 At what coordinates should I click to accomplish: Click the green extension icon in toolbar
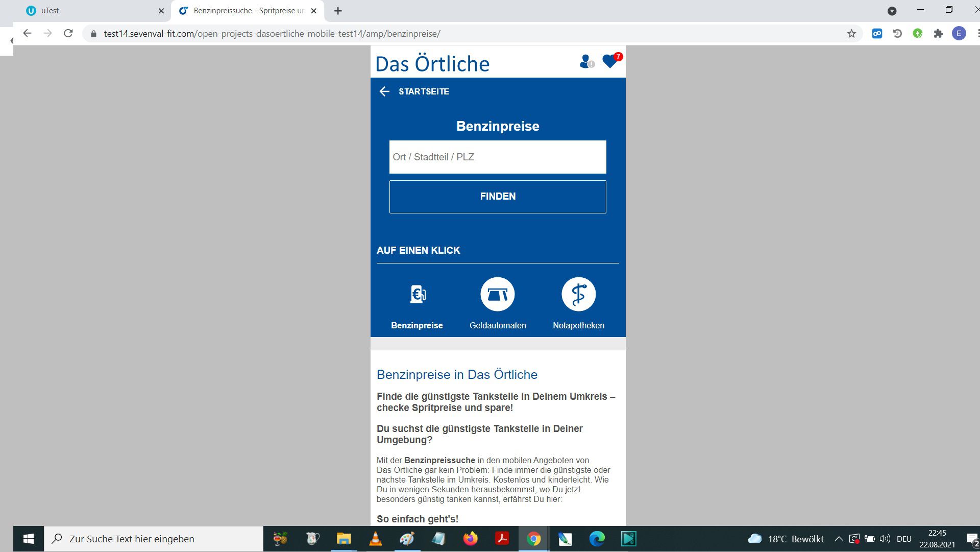coord(918,34)
